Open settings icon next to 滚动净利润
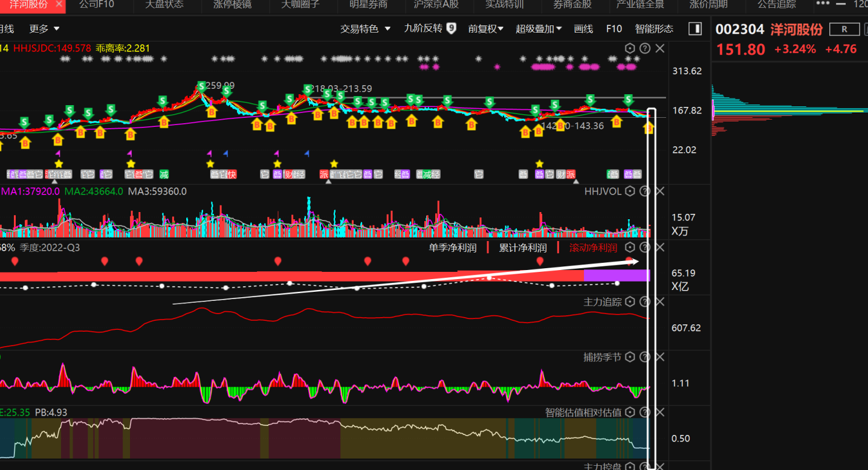The width and height of the screenshot is (868, 470). [630, 247]
